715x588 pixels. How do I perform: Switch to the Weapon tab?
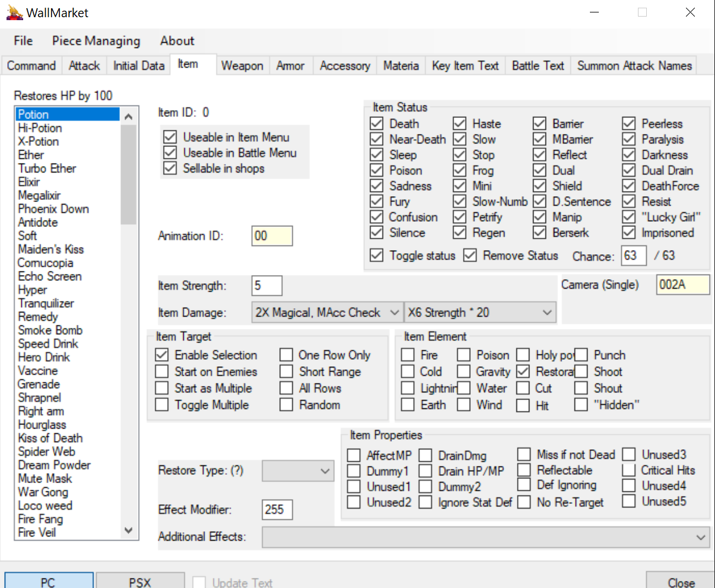tap(242, 66)
